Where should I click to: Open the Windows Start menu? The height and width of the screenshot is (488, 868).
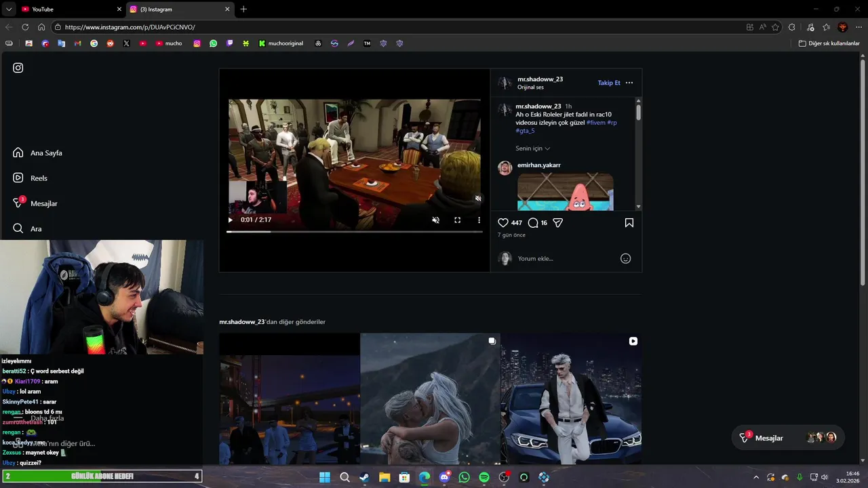[325, 477]
